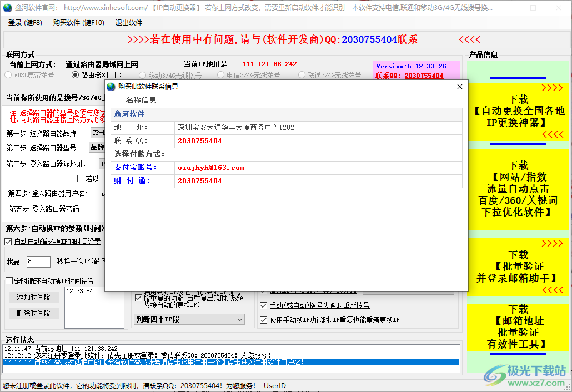The width and height of the screenshot is (572, 392).
Task: Click the UserID status bar entry
Action: tap(275, 385)
